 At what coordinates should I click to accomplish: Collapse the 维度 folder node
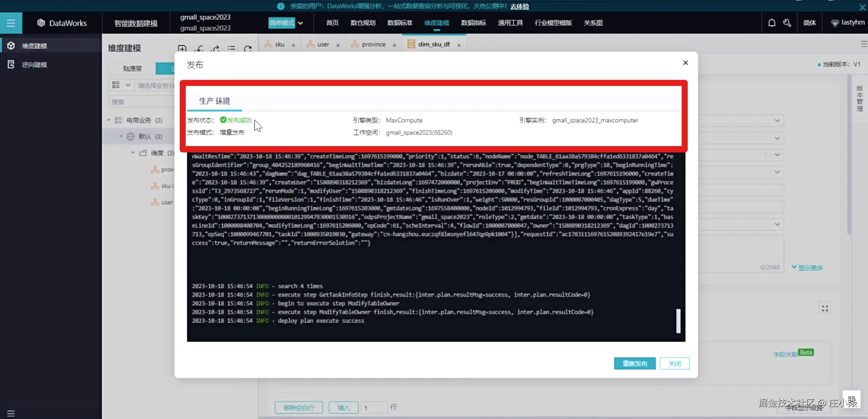point(133,153)
